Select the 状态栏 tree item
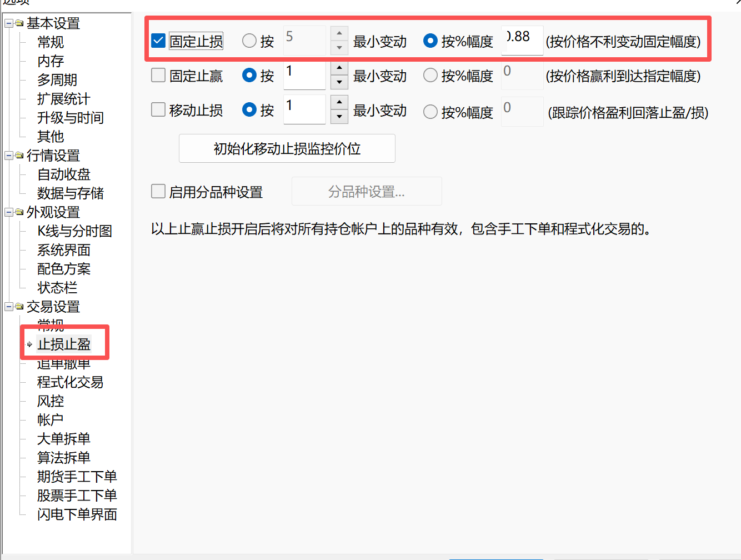Screen dimensions: 741x560 57,288
